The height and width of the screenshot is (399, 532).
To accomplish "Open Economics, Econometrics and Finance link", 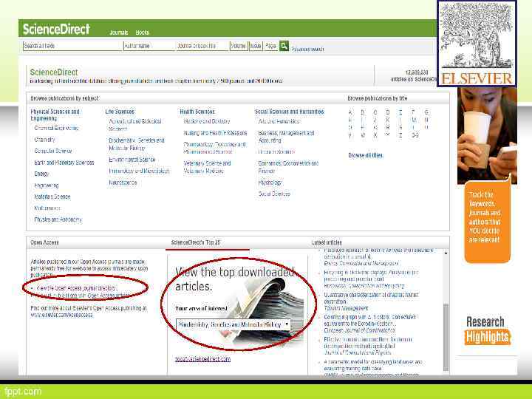I will click(x=288, y=166).
